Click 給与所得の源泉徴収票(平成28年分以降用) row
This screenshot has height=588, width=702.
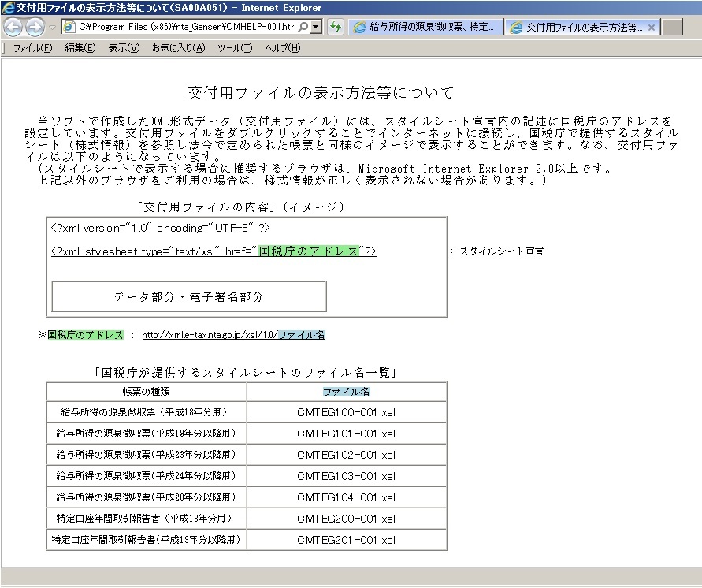point(147,497)
